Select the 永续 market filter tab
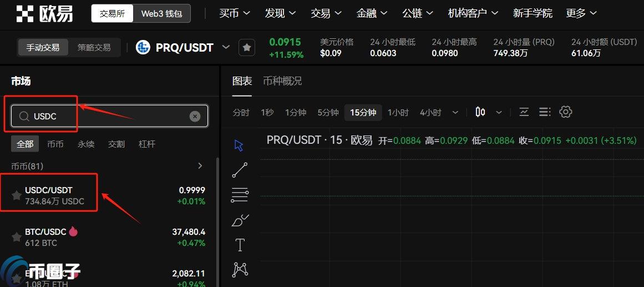Screen dimensions: 644x287 pyautogui.click(x=86, y=144)
